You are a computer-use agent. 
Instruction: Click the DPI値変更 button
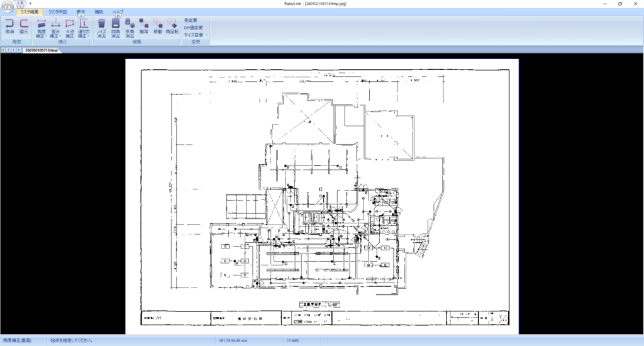[194, 28]
